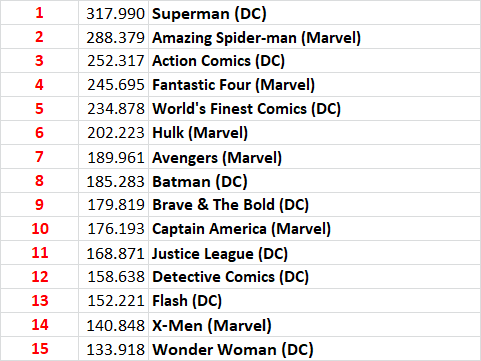Click the 189.961 value cell
Screen dimensions: 481x361
point(113,157)
